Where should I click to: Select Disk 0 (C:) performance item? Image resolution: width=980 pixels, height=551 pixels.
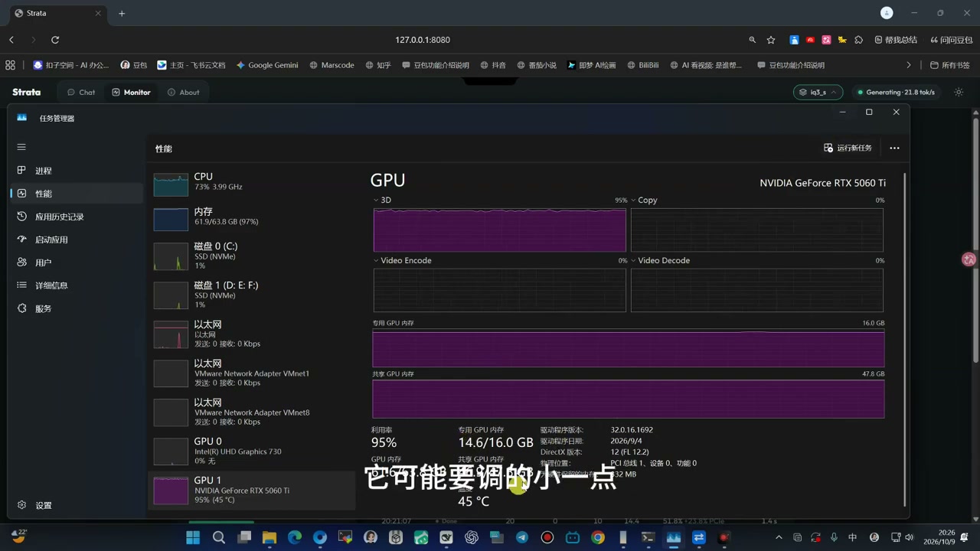pyautogui.click(x=251, y=256)
